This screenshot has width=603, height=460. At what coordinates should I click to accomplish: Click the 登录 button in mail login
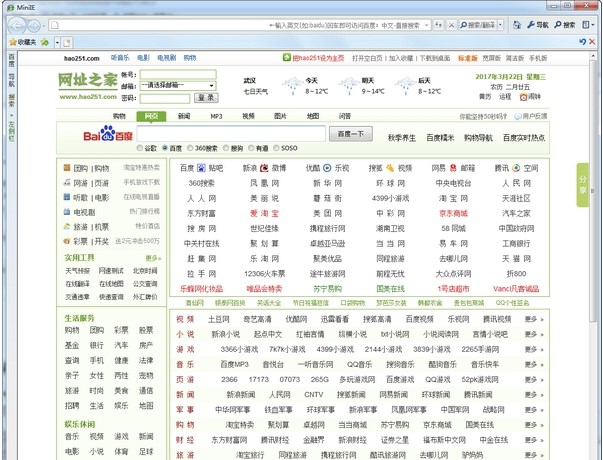[x=205, y=98]
